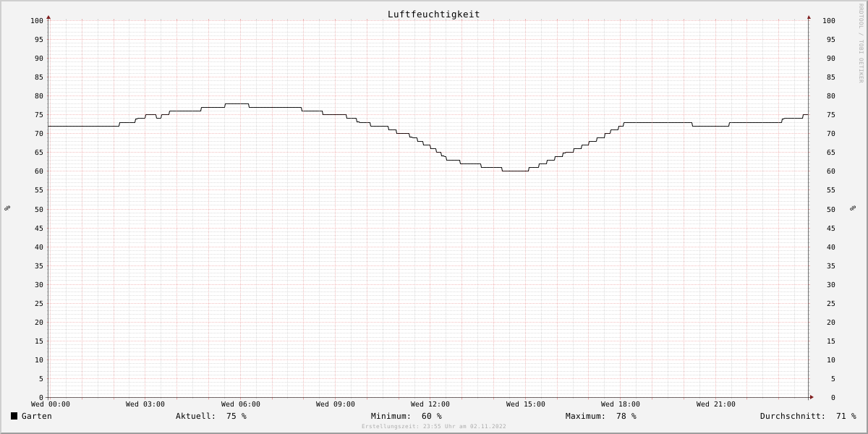Image resolution: width=868 pixels, height=434 pixels.
Task: Click the right percent unit axis label
Action: click(x=854, y=208)
